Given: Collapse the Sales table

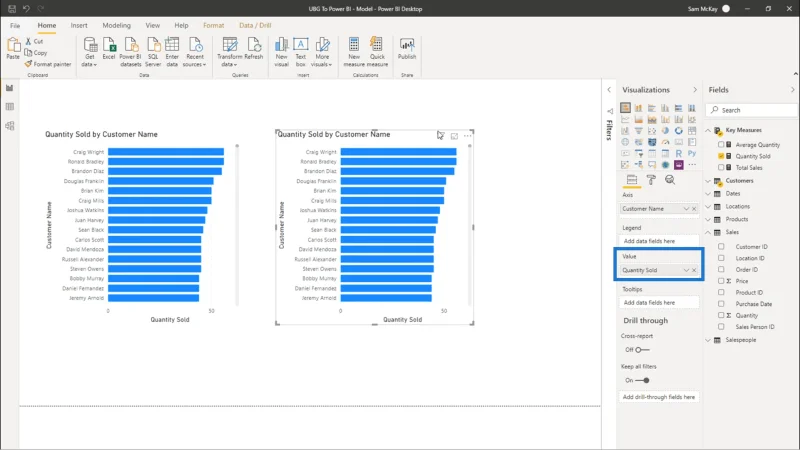Looking at the screenshot, I should 708,232.
